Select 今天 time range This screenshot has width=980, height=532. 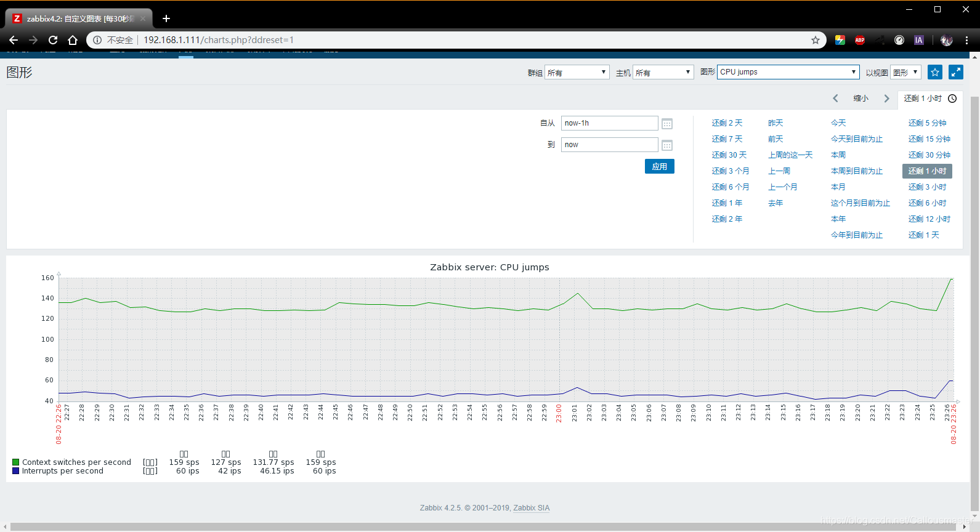838,123
